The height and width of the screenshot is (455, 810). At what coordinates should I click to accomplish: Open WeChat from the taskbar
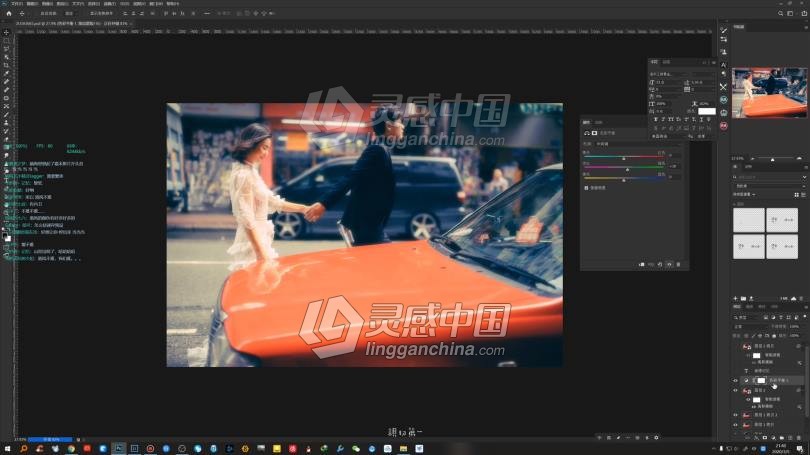[356, 449]
